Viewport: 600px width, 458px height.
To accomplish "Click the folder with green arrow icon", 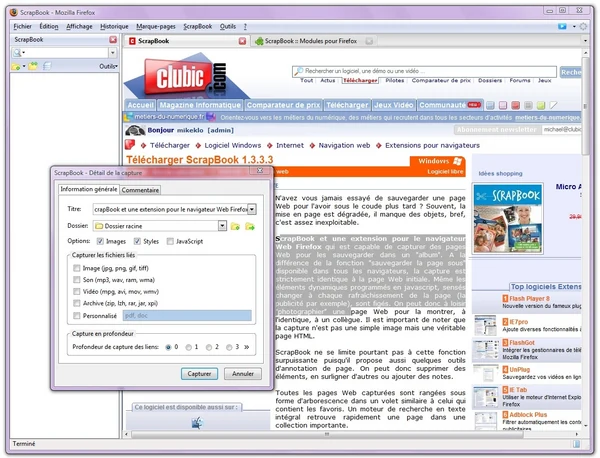I will click(250, 226).
